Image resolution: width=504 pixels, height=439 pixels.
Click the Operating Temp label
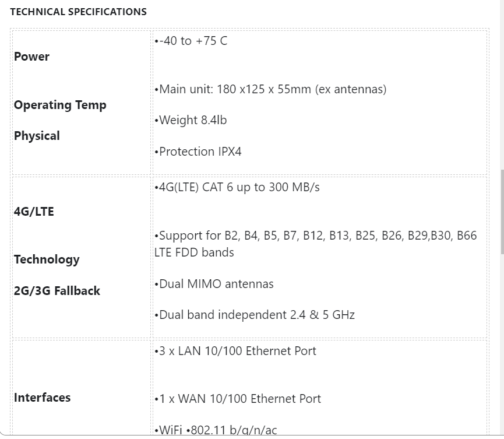(x=60, y=105)
